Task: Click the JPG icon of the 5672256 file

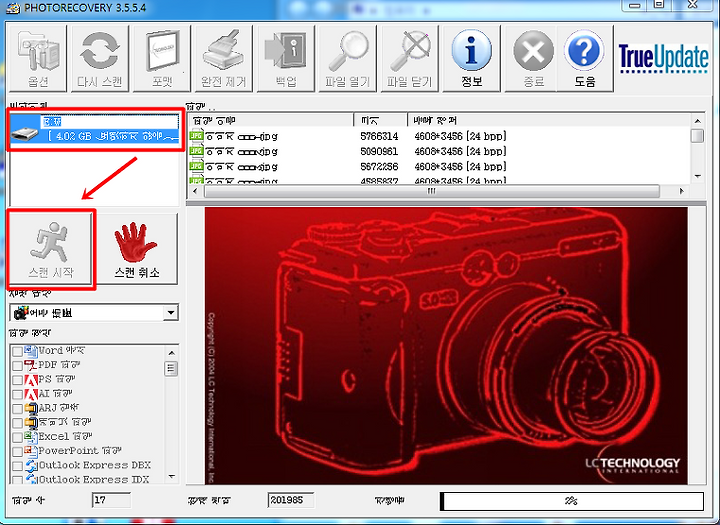Action: [196, 166]
